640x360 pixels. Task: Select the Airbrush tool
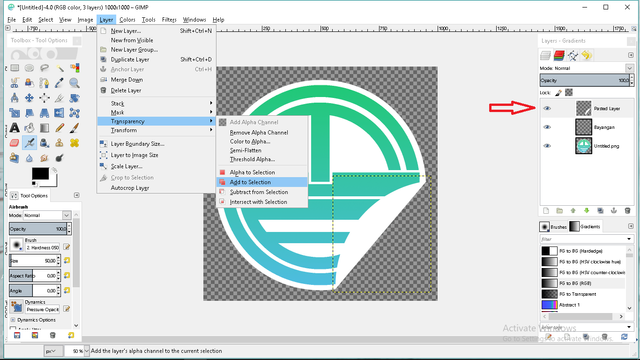click(x=29, y=143)
